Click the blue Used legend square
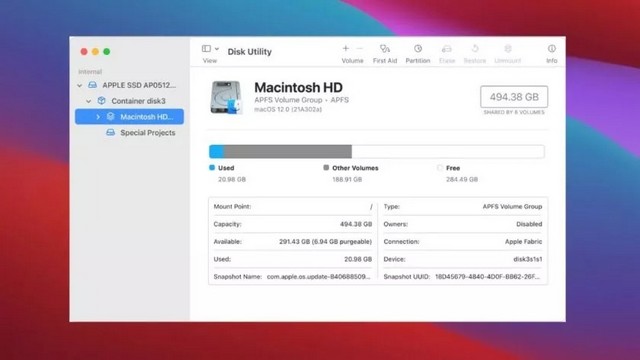The height and width of the screenshot is (360, 640). click(x=212, y=167)
